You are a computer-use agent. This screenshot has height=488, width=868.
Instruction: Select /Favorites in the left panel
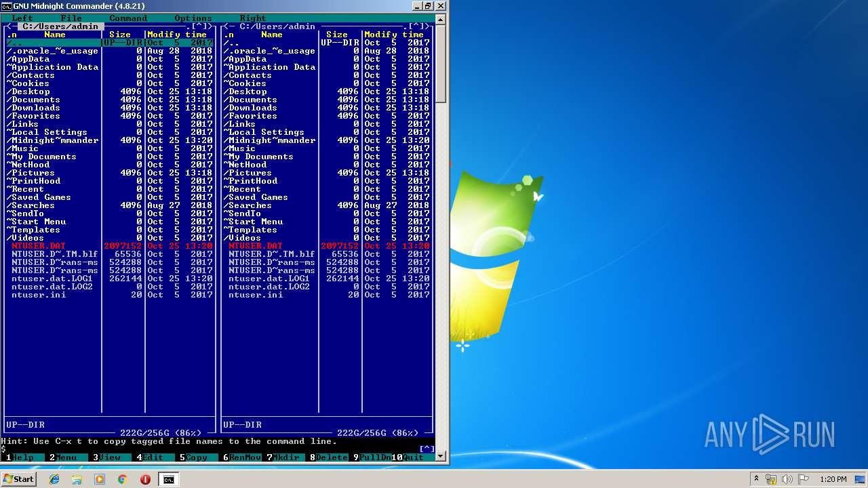109,116
